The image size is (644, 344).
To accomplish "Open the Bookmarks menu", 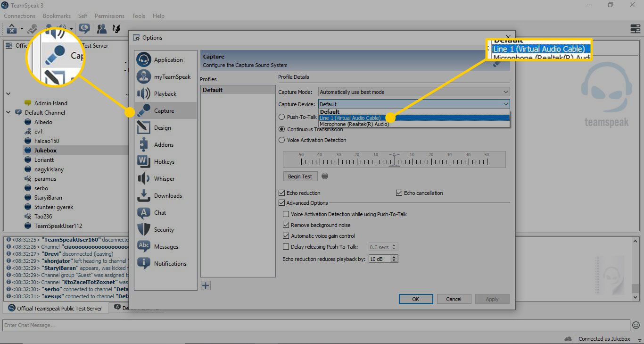I will pyautogui.click(x=57, y=16).
